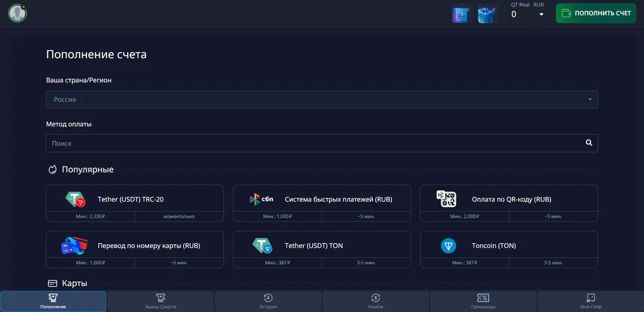This screenshot has height=312, width=644.
Task: Open the Tether (USDT) TON deposit method
Action: pos(321,245)
